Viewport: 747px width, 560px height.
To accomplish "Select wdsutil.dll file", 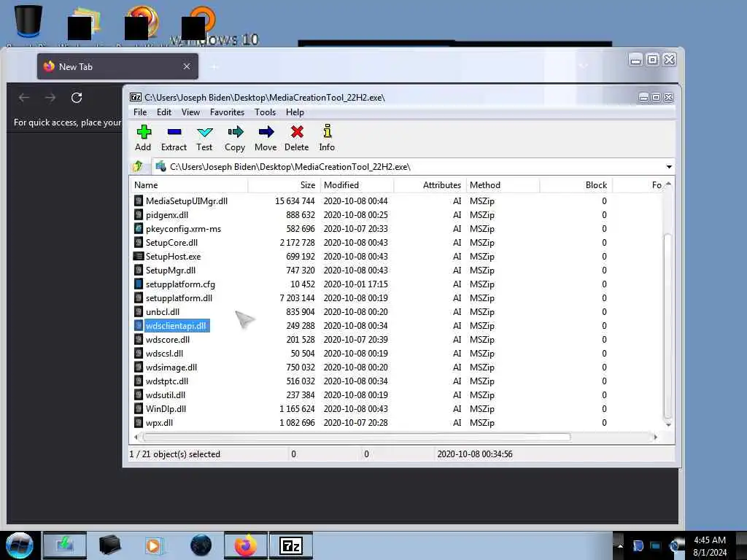I will click(x=166, y=394).
